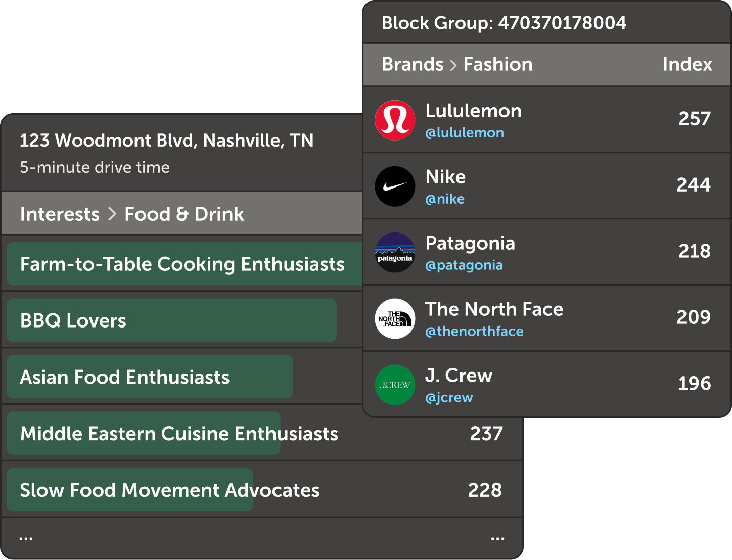732x560 pixels.
Task: Click the Lululemon logo icon
Action: click(x=395, y=120)
